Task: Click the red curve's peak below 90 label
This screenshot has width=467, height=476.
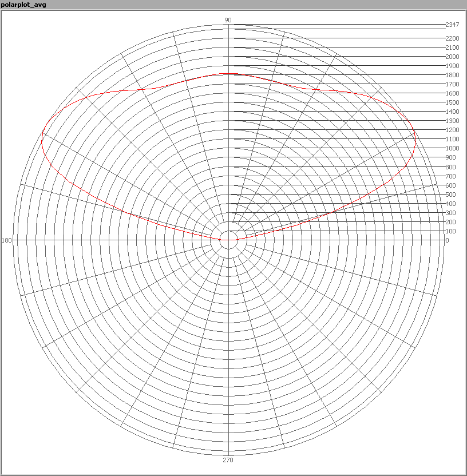Action: 228,74
